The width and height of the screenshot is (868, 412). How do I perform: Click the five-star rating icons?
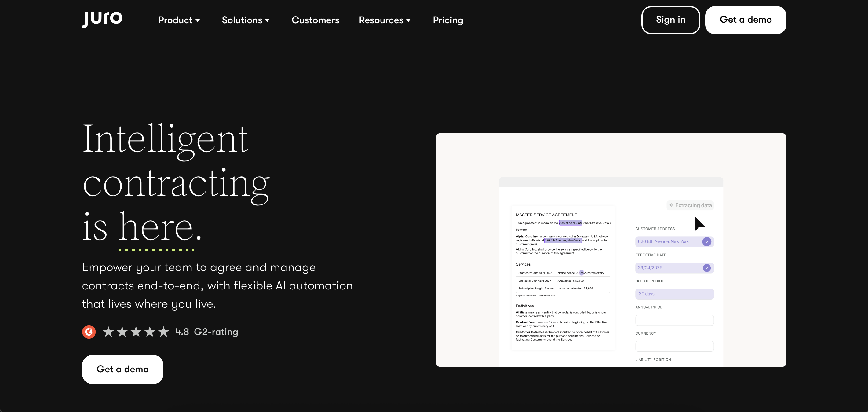coord(136,332)
